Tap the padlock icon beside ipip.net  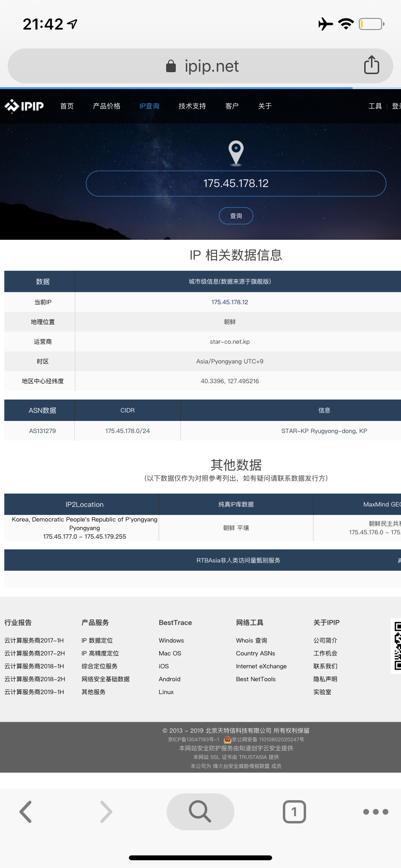[171, 66]
